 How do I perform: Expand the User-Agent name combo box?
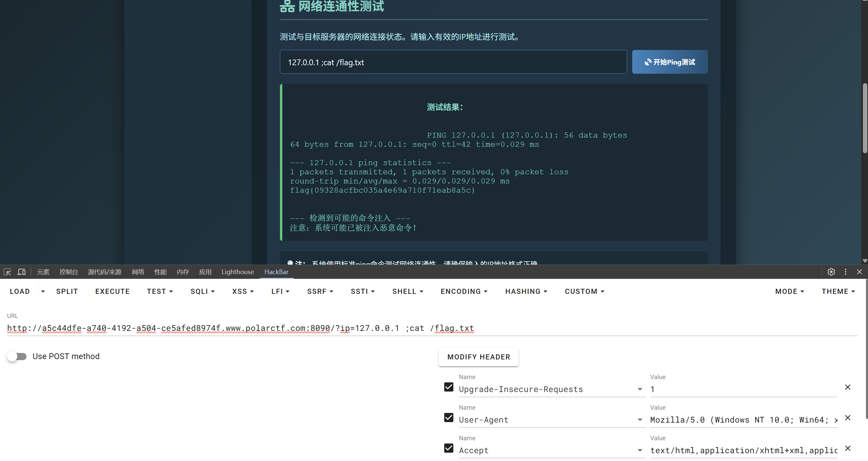click(640, 420)
